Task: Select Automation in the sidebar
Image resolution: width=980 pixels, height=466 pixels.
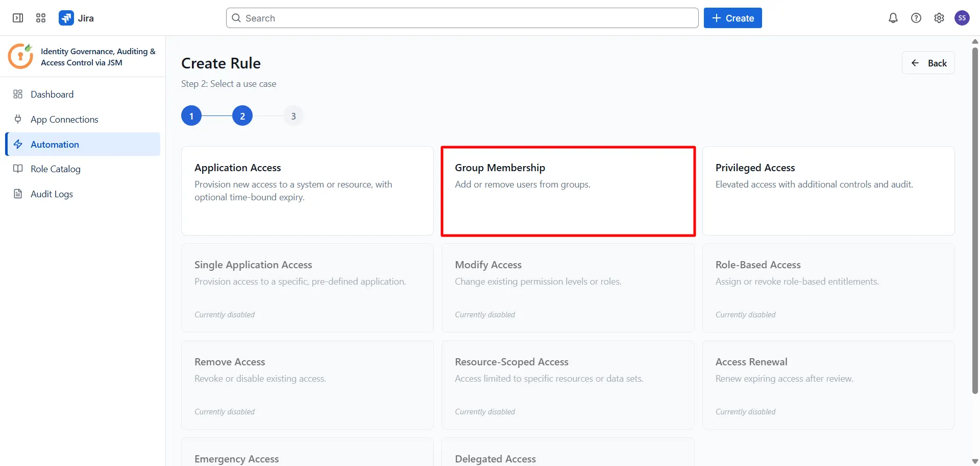Action: (83, 144)
